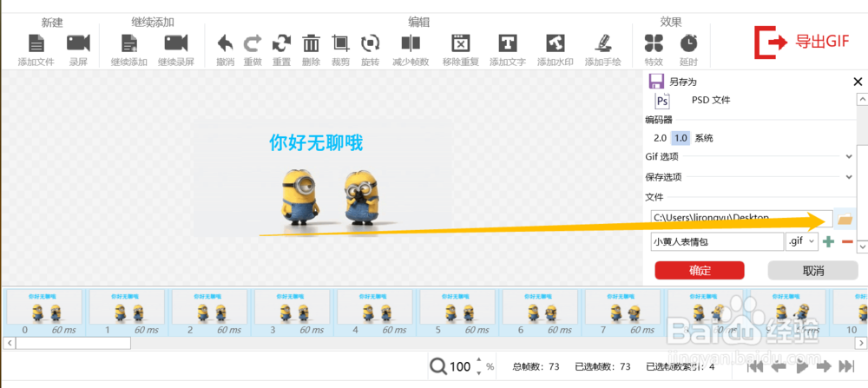Jump to the first frame

pos(756,366)
